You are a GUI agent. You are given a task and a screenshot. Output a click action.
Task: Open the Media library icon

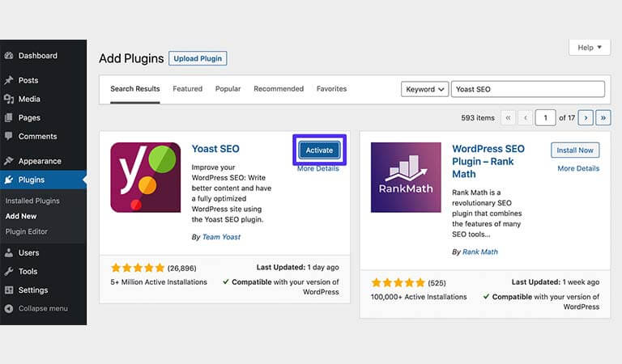9,99
